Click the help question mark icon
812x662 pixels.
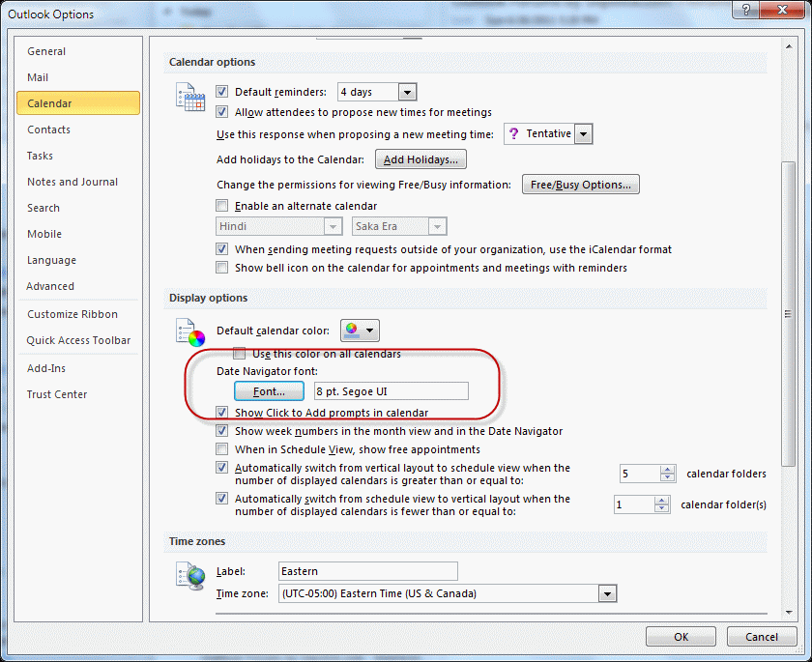click(x=743, y=13)
